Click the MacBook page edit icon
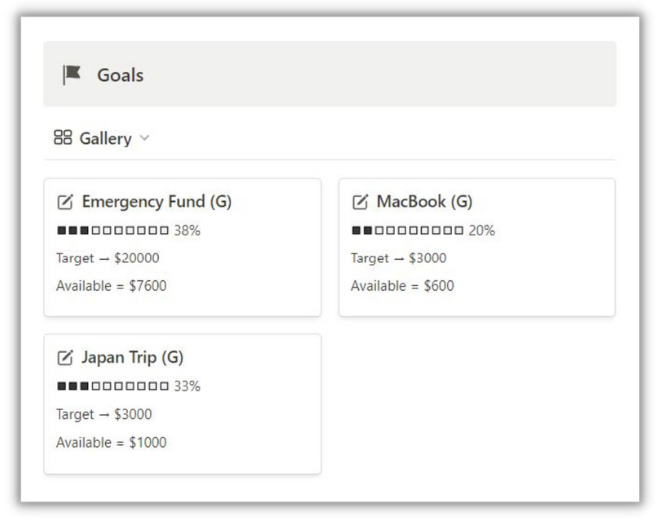The image size is (660, 518). tap(360, 202)
